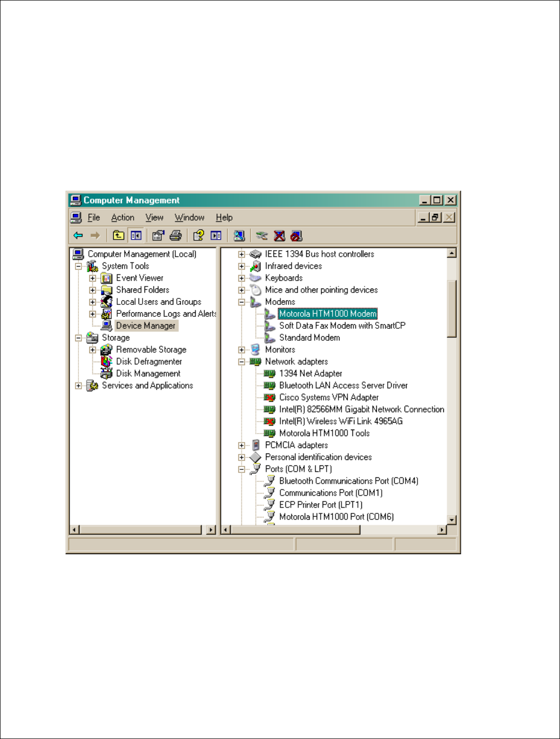Restore the inner MMC child window
Viewport: 560px width, 739px height.
436,217
